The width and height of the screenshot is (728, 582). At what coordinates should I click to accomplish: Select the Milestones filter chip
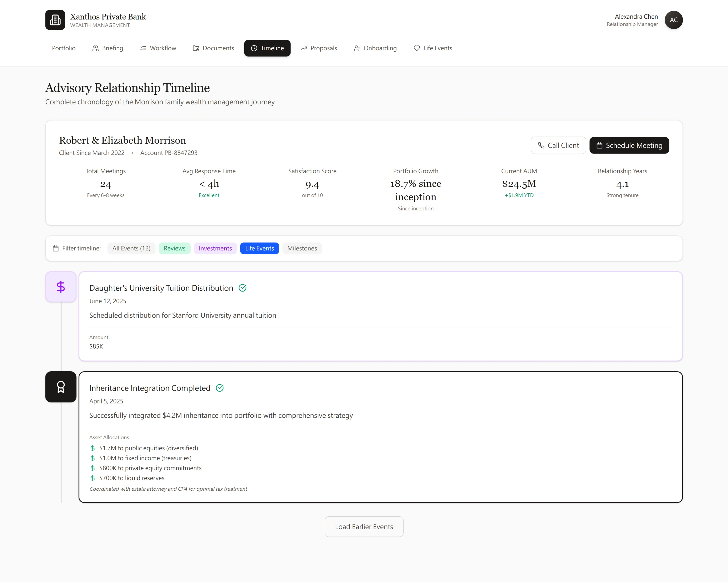click(302, 248)
